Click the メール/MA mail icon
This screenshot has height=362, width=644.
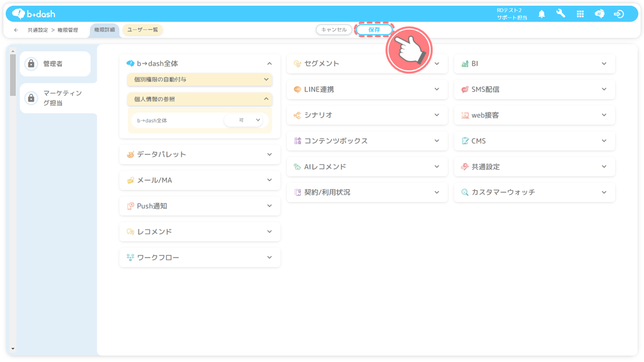coord(130,180)
